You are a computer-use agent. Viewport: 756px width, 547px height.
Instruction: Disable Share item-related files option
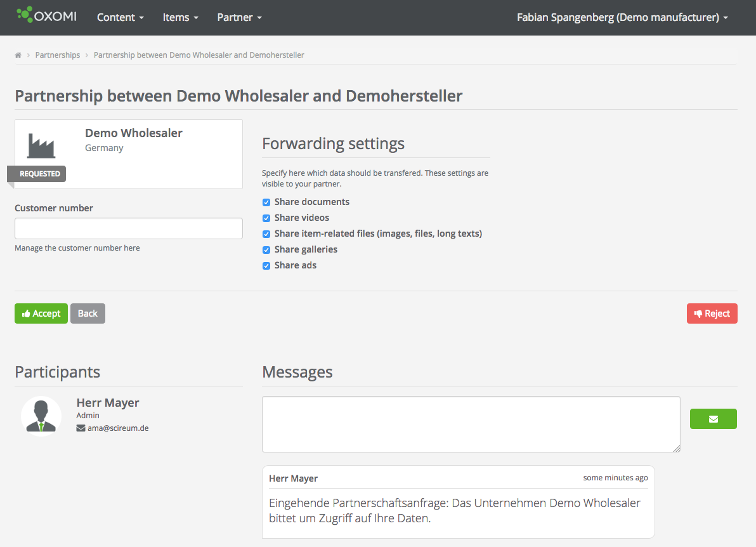(266, 234)
